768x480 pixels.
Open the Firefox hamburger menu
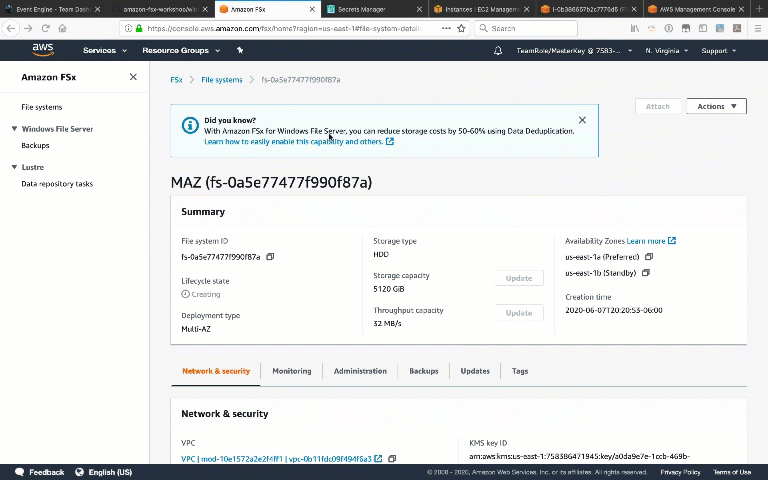pos(758,28)
